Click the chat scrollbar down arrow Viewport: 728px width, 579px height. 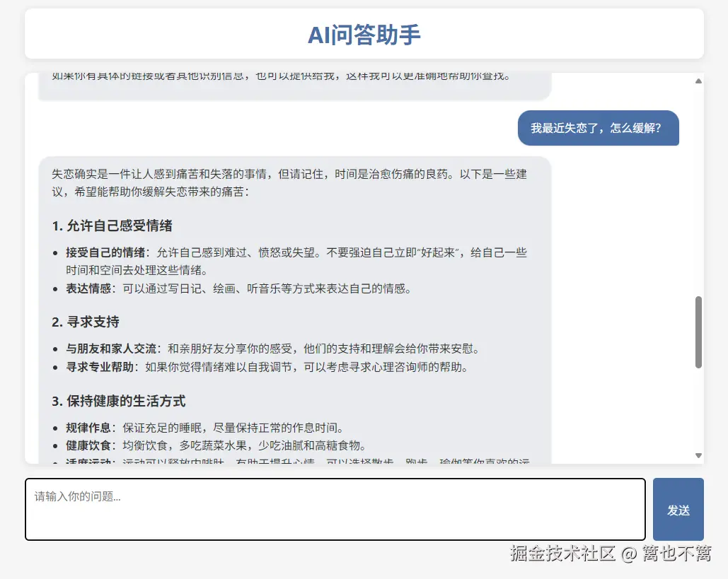pos(698,455)
